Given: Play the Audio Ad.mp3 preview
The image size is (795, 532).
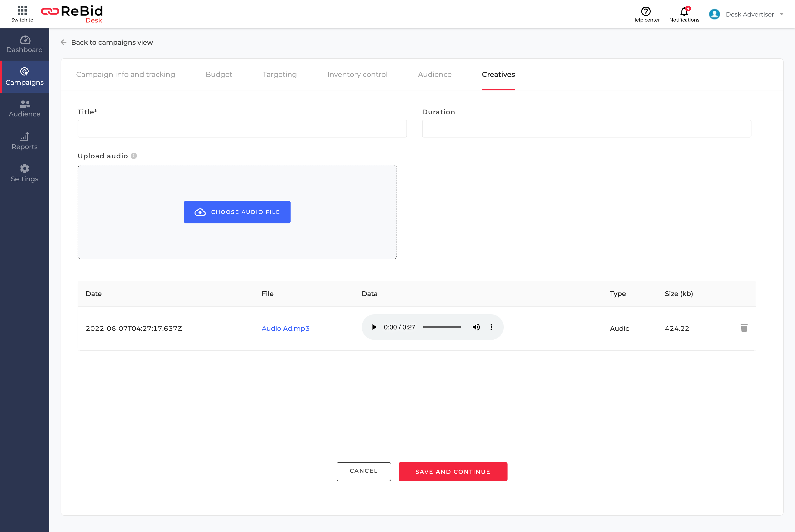Looking at the screenshot, I should coord(374,327).
